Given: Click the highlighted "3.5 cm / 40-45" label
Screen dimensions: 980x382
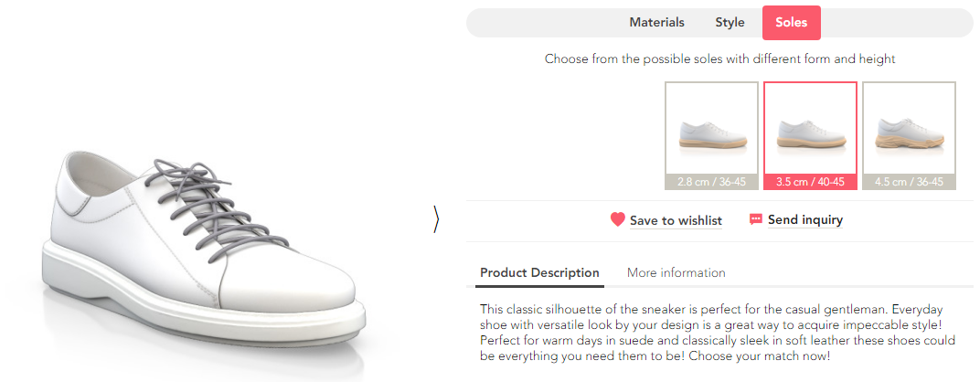Looking at the screenshot, I should [810, 181].
